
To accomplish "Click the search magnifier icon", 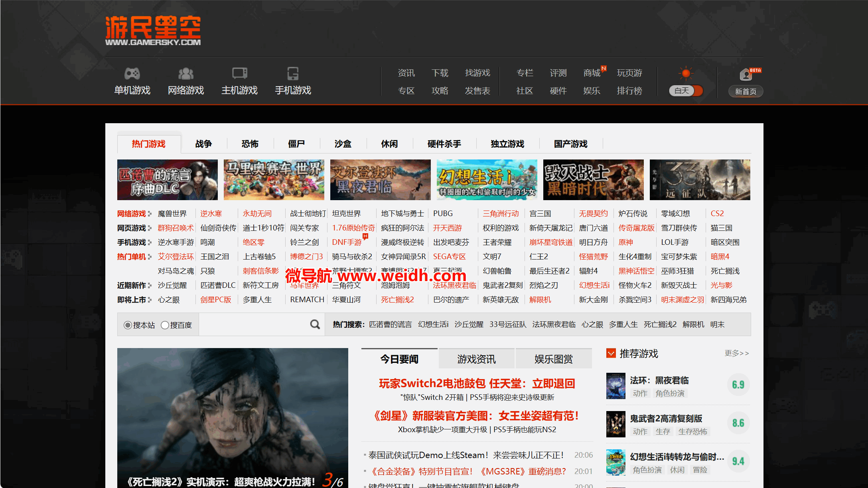I will tap(315, 325).
